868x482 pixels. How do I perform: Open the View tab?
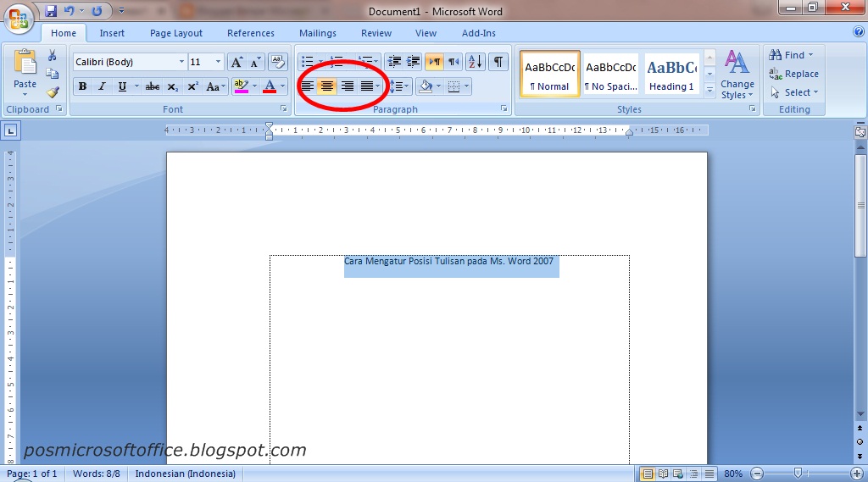pos(426,33)
